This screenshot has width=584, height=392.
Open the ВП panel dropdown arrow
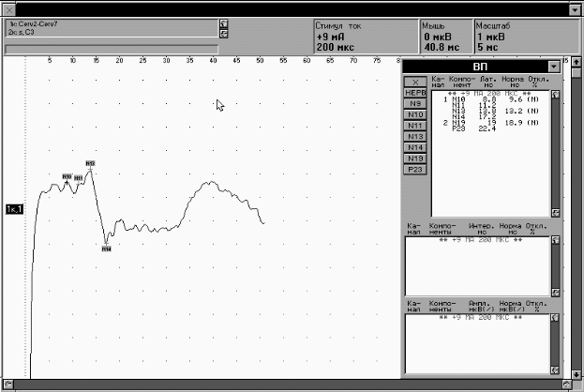pyautogui.click(x=554, y=67)
